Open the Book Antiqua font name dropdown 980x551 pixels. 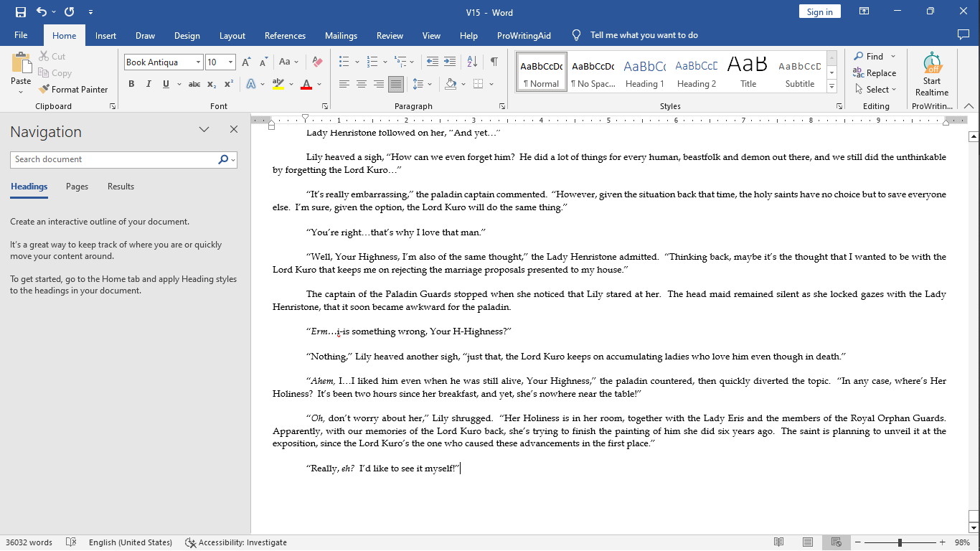(198, 62)
